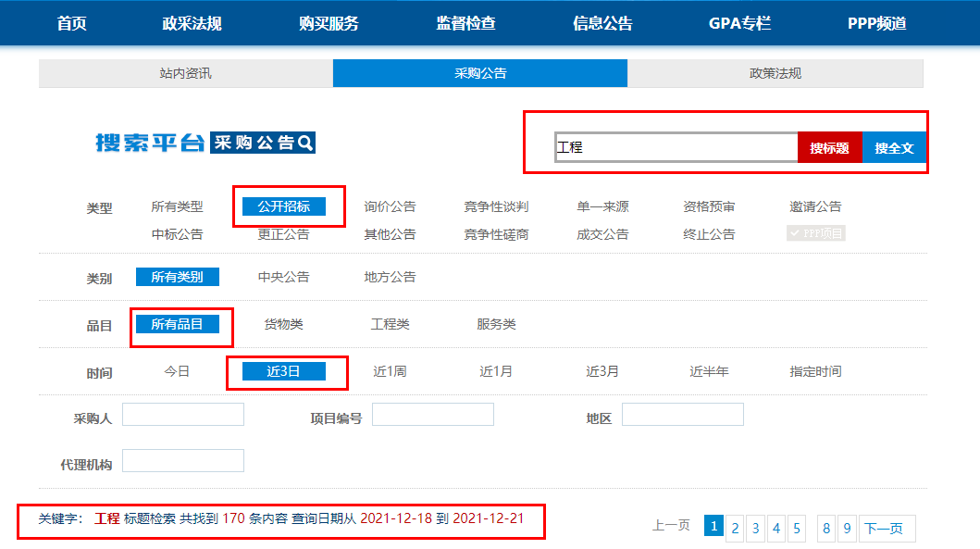Select 终止公告 type filter
The image size is (980, 549).
point(709,234)
